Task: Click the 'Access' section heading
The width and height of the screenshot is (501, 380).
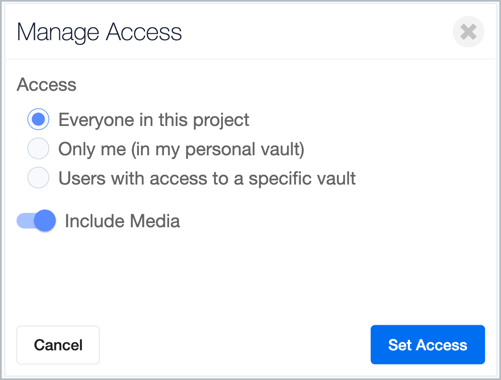Action: coord(47,85)
